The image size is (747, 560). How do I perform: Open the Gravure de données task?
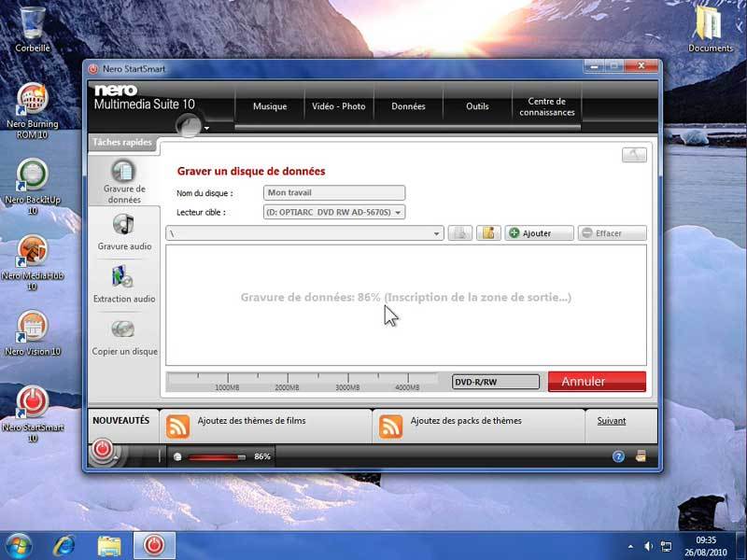click(124, 181)
